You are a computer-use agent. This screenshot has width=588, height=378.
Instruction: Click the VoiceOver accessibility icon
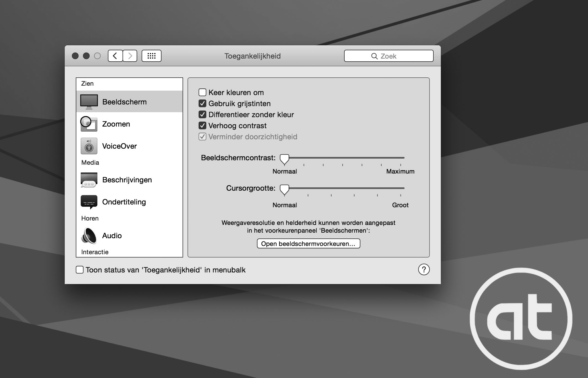89,146
